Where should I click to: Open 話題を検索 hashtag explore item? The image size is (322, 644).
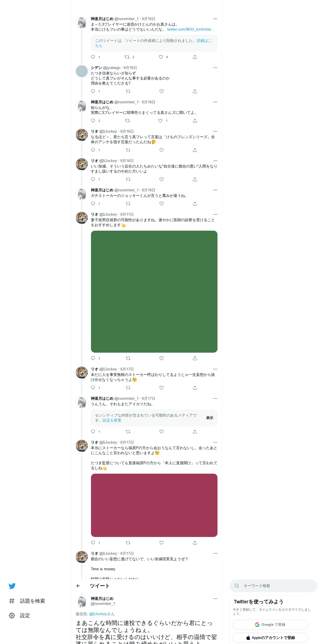(27, 601)
